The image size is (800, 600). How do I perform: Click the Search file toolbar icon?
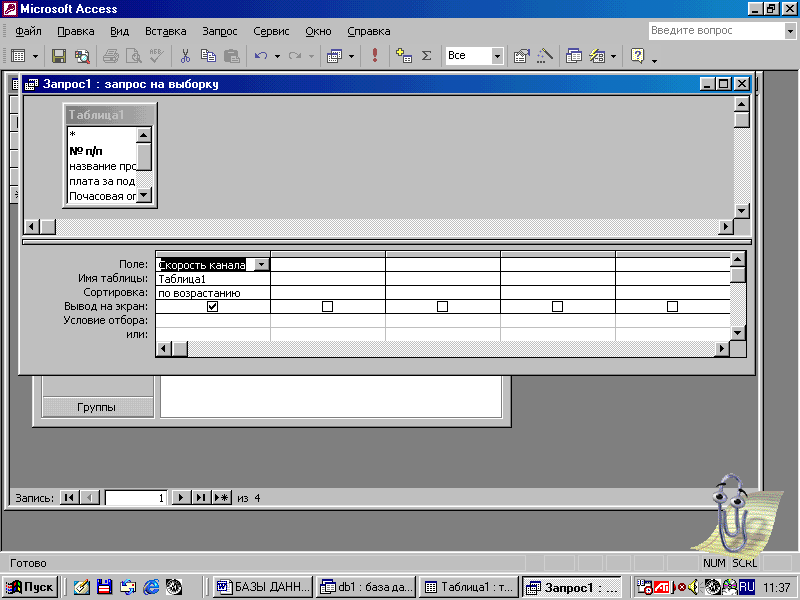pos(82,56)
